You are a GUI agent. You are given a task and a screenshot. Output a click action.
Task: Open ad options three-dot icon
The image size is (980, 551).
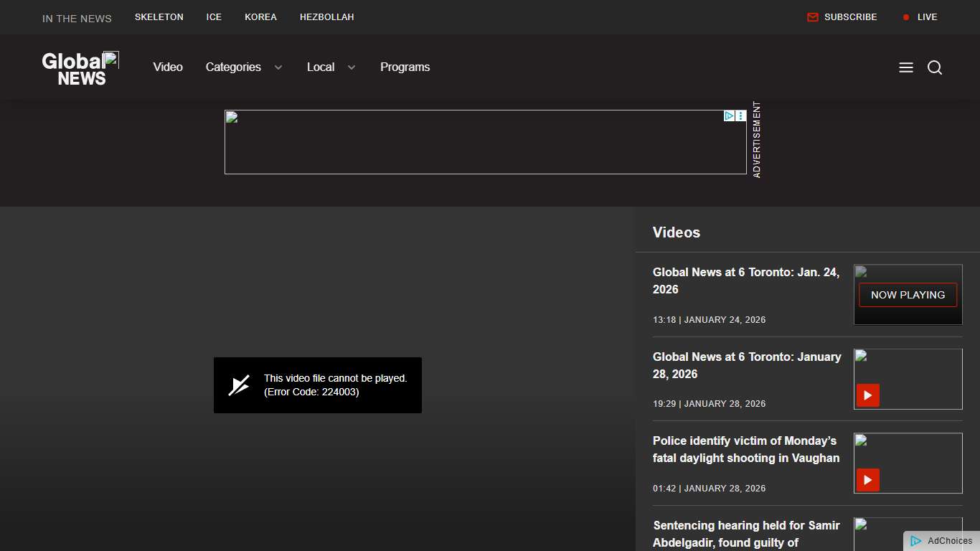[741, 116]
